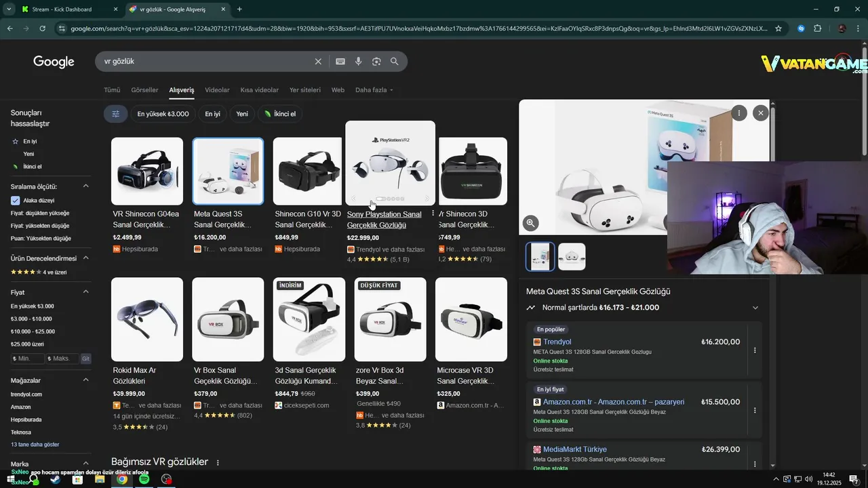Collapse the Ürün Derecelendirmesi section

86,258
